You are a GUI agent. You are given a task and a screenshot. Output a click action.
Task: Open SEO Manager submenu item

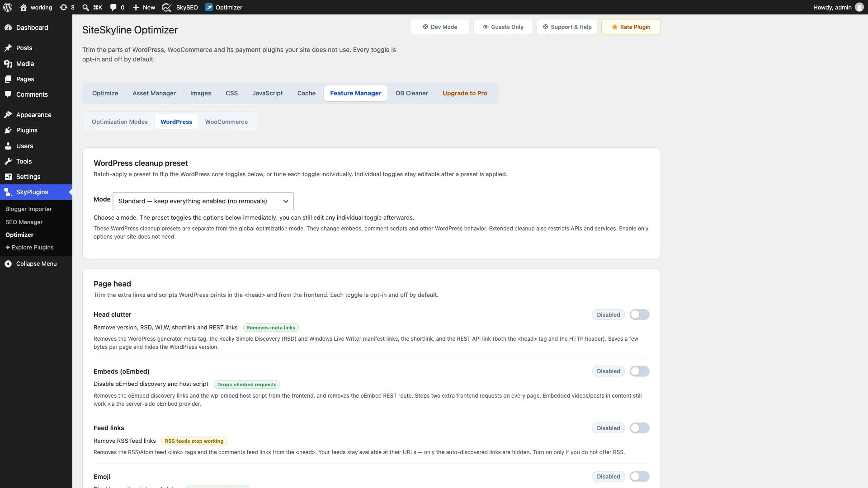24,222
